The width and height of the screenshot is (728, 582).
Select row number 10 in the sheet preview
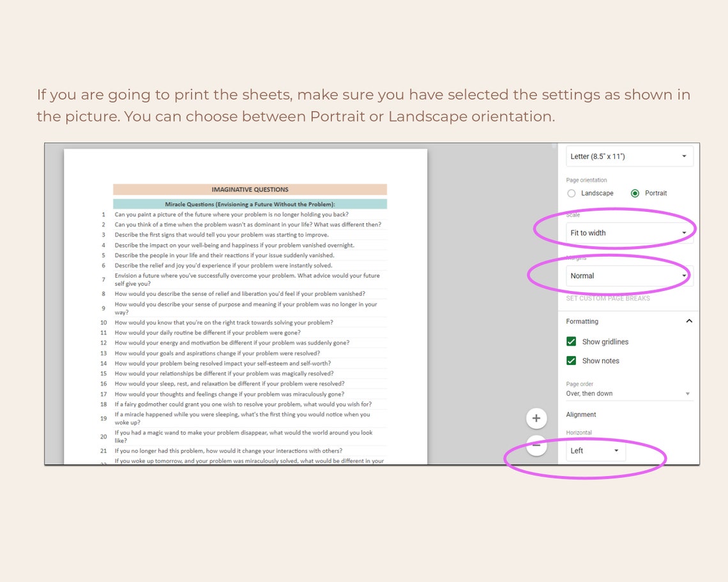103,322
